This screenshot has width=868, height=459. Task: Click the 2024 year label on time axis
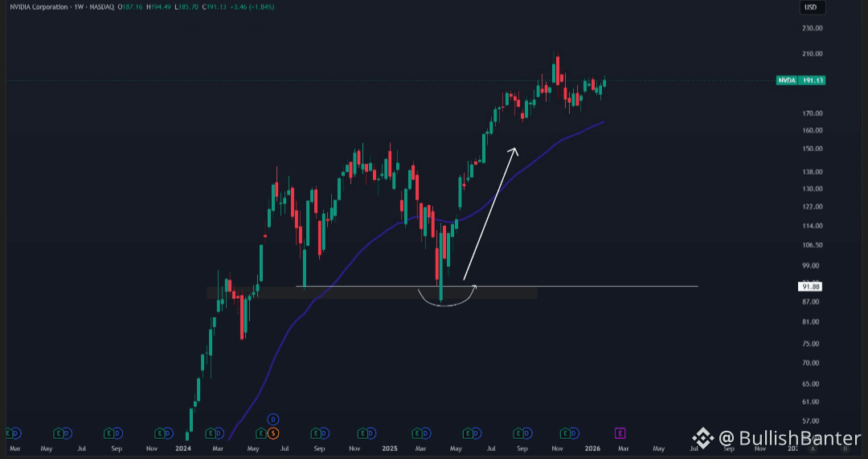[x=183, y=449]
